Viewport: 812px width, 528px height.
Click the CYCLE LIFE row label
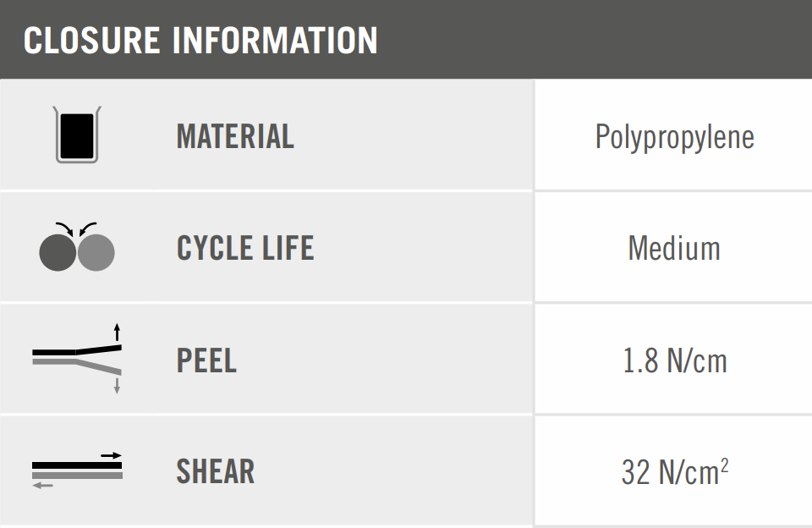coord(245,248)
